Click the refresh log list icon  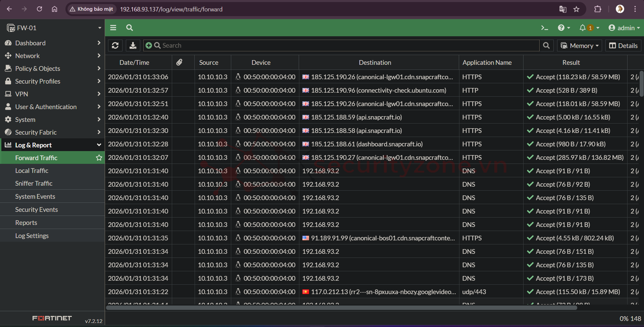tap(115, 46)
